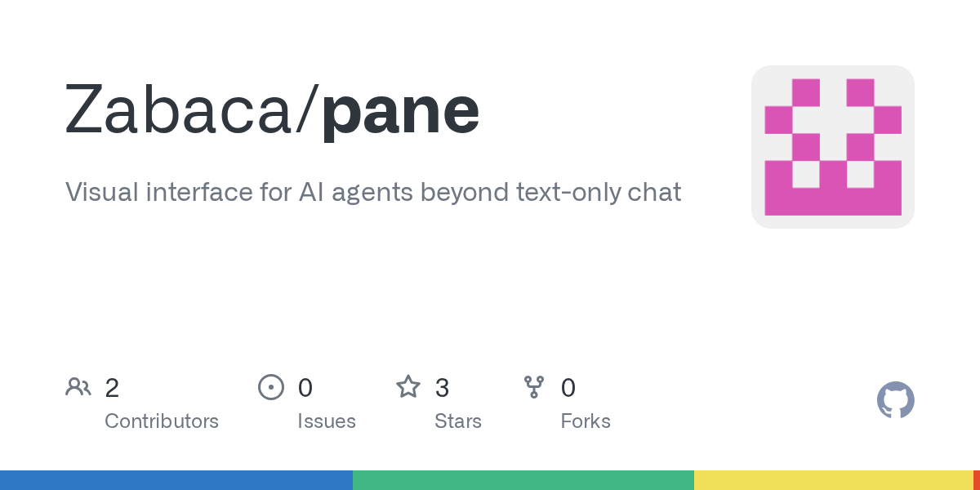This screenshot has height=490, width=980.
Task: Click the contributors people icon
Action: [x=78, y=387]
